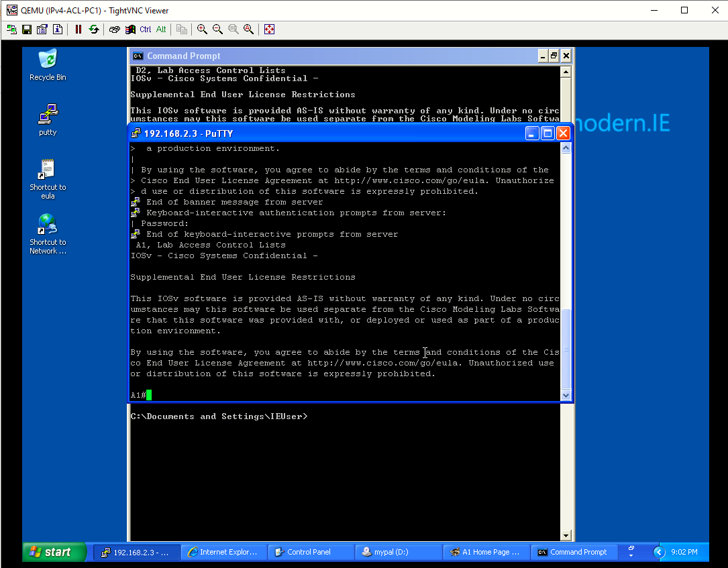Minimize the PuTTY window
The image size is (728, 568).
[532, 133]
